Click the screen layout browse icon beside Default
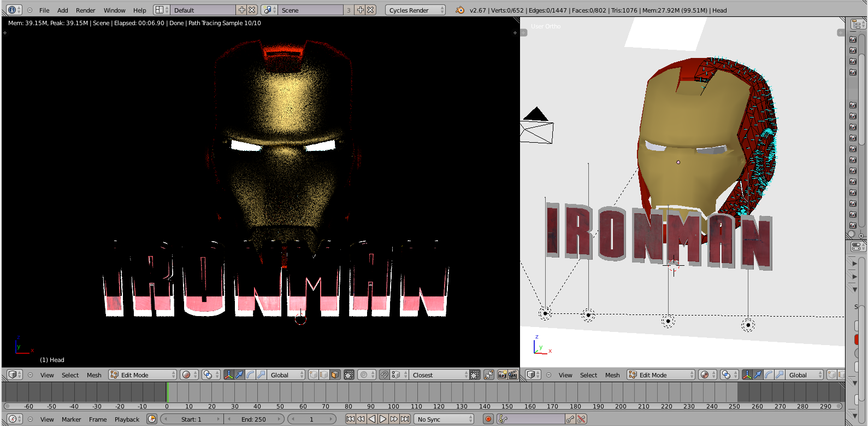Viewport: 868px width, 426px height. pyautogui.click(x=161, y=10)
